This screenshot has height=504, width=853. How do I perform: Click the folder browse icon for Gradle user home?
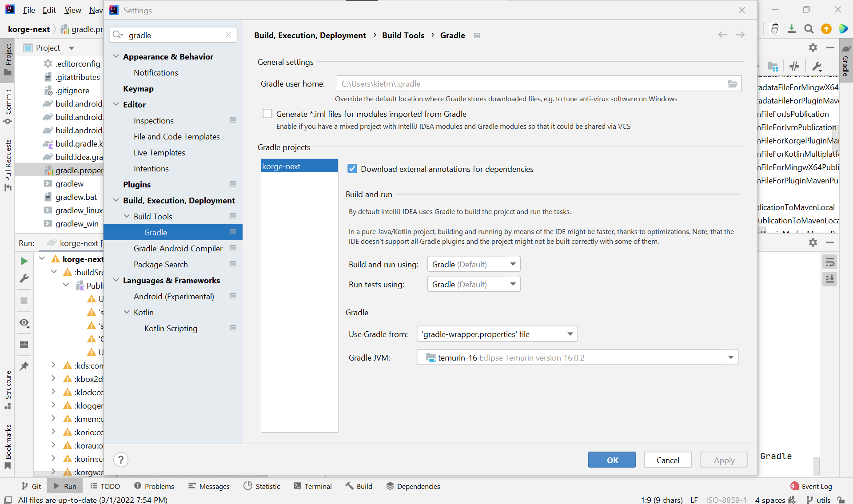[x=732, y=84]
